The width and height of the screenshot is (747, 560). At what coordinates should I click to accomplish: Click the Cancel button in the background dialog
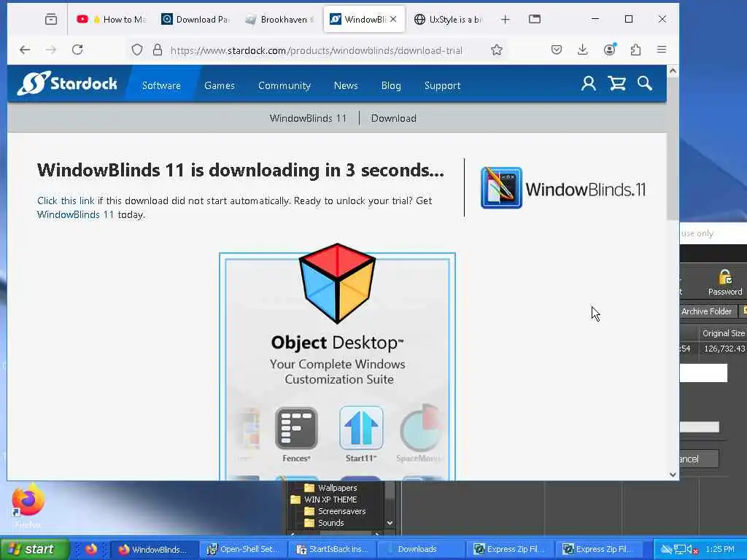pos(699,459)
